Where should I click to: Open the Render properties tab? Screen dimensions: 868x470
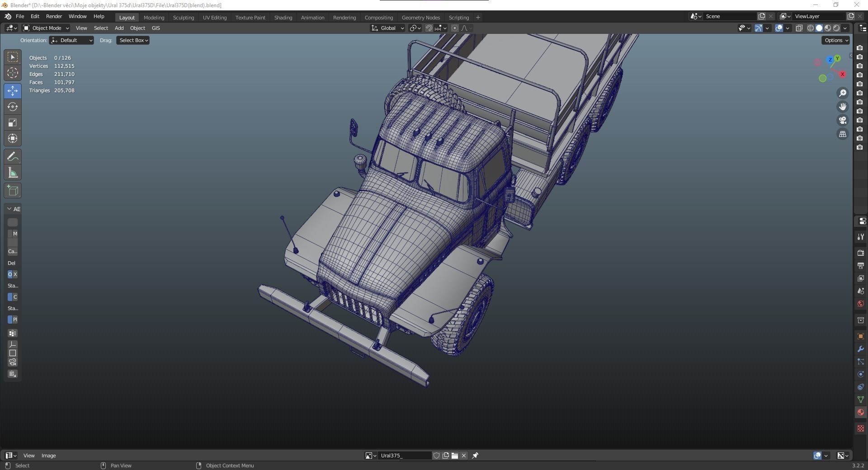860,253
